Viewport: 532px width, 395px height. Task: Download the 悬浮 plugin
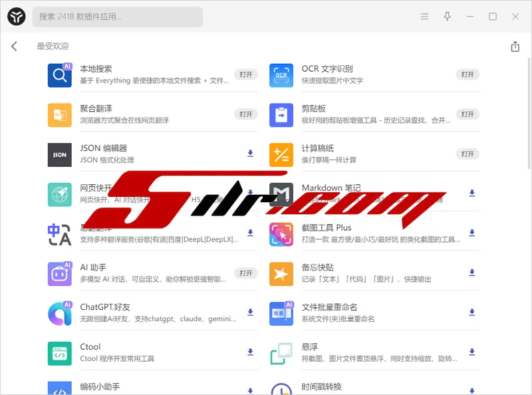point(471,352)
